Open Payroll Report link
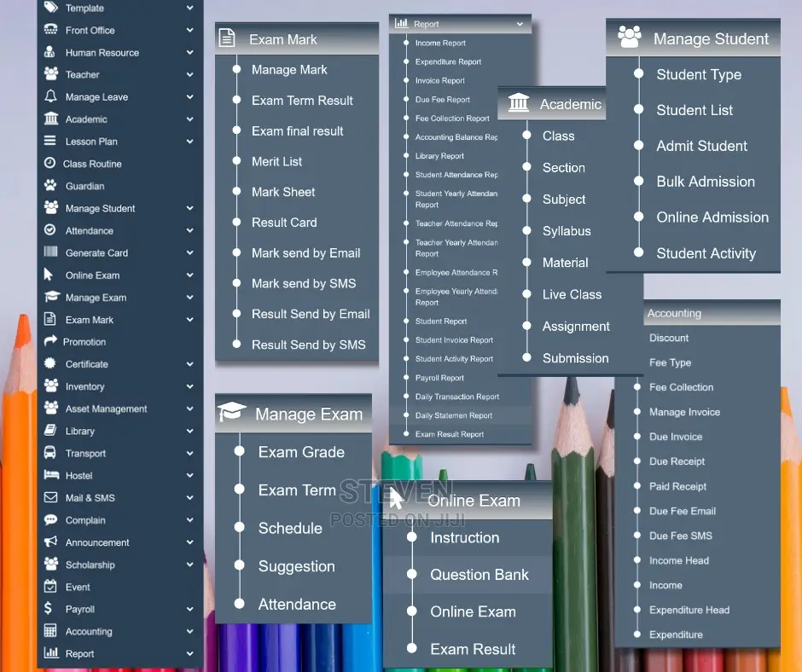 coord(439,378)
